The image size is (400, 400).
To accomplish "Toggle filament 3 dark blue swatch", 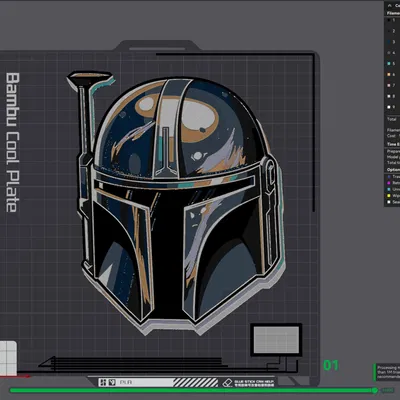I will coord(389,42).
